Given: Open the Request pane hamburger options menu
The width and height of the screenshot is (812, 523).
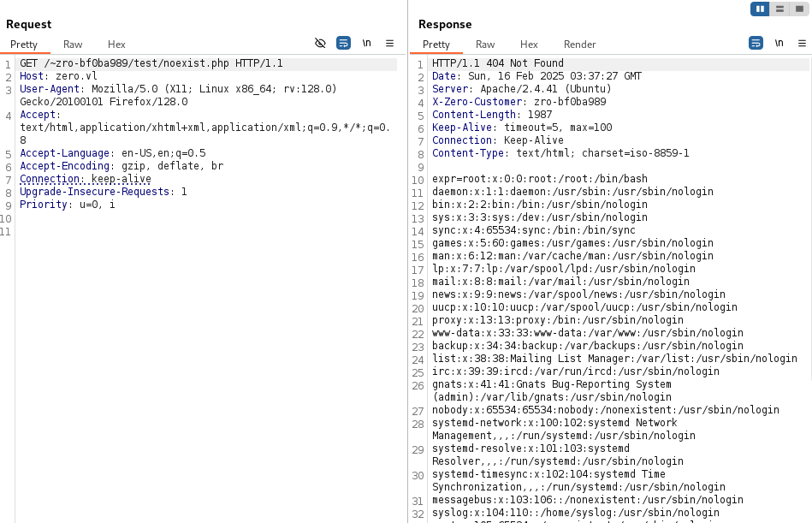Looking at the screenshot, I should [x=390, y=43].
